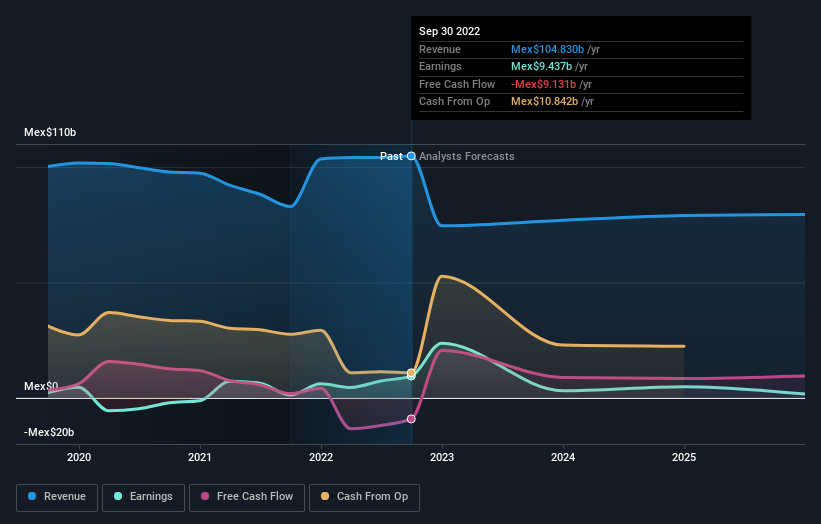Image resolution: width=821 pixels, height=524 pixels.
Task: Click the 2020 x-axis label
Action: 79,457
